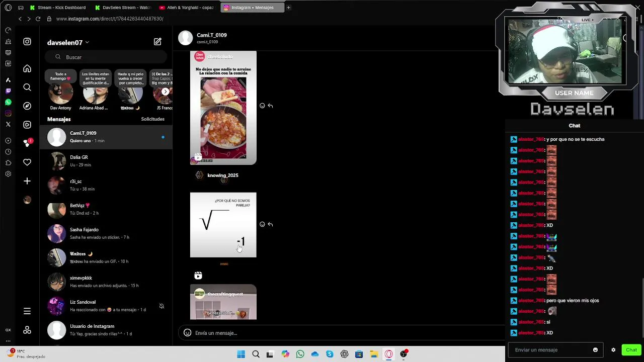Image resolution: width=644 pixels, height=362 pixels.
Task: Select the Mensajes heading tab
Action: pos(59,119)
